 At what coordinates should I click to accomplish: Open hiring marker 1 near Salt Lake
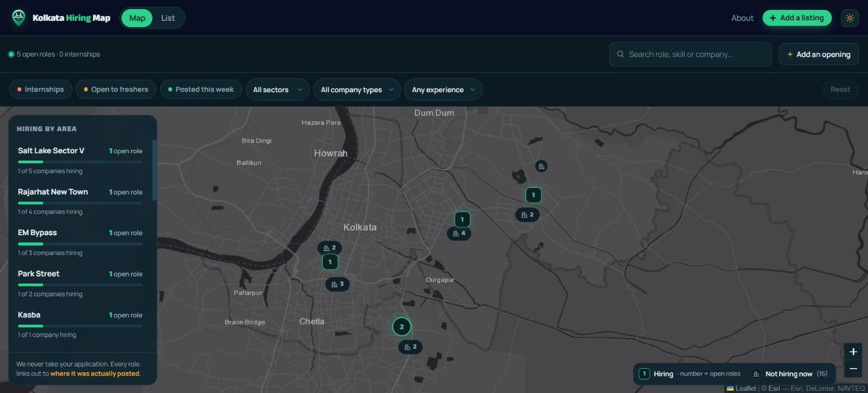pos(462,219)
